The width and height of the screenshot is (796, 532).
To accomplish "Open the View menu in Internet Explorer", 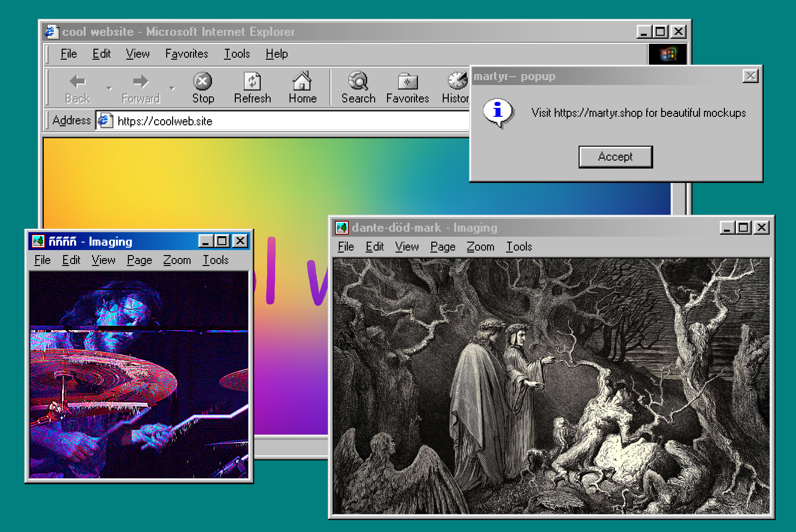I will (x=138, y=54).
